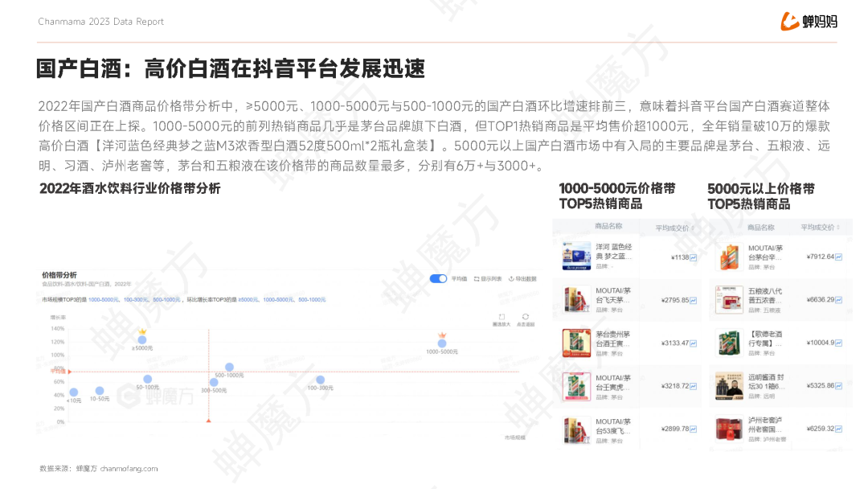Open trend chart icon beside ¥6259.32
Screen dimensions: 868x489
point(838,429)
